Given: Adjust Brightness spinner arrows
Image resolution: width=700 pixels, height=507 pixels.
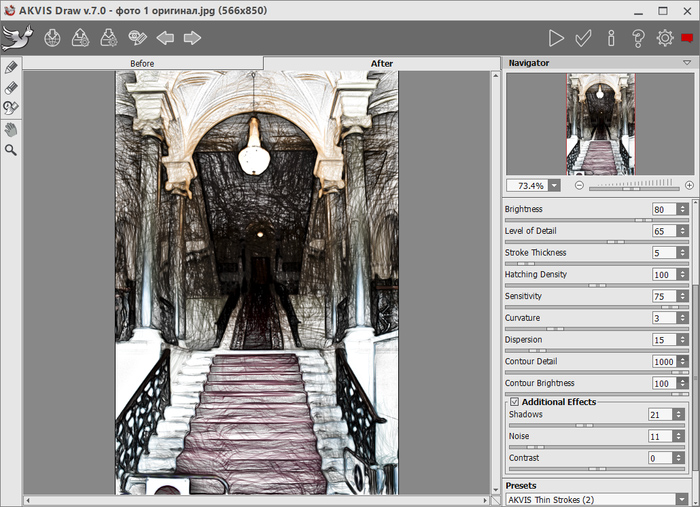Looking at the screenshot, I should click(x=682, y=209).
